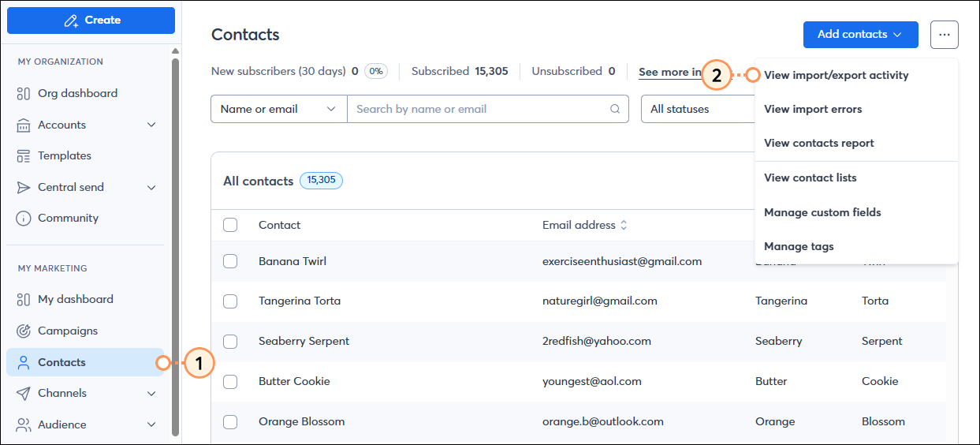The height and width of the screenshot is (445, 980).
Task: Expand the Channels chevron
Action: (151, 393)
